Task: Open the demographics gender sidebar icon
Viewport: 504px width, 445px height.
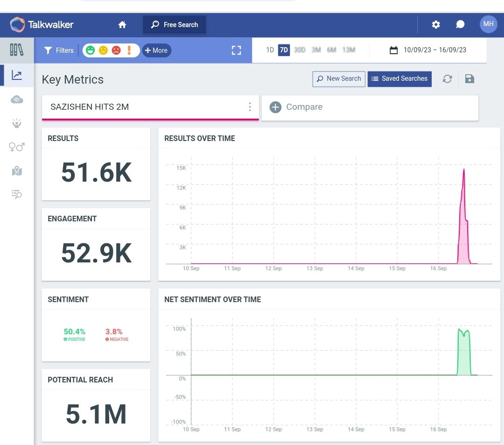Action: coord(17,147)
